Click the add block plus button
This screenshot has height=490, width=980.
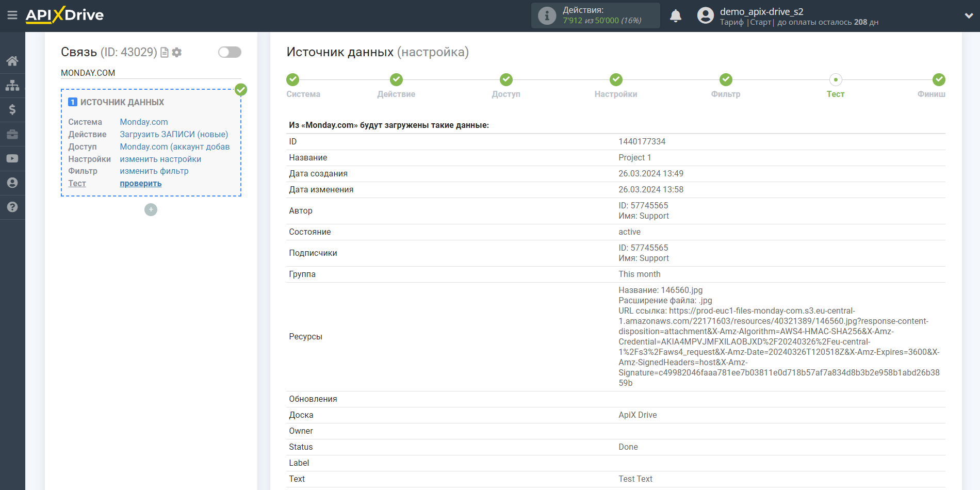[x=151, y=209]
